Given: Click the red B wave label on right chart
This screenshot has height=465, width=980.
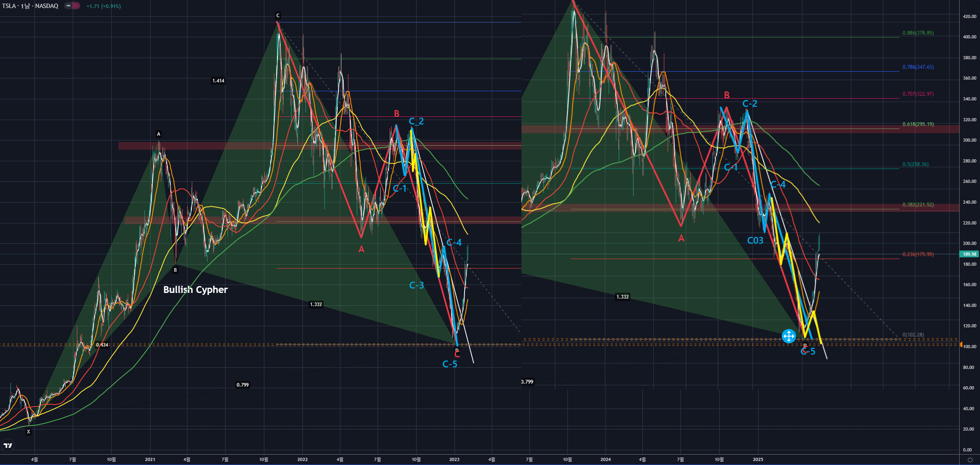Looking at the screenshot, I should (726, 95).
